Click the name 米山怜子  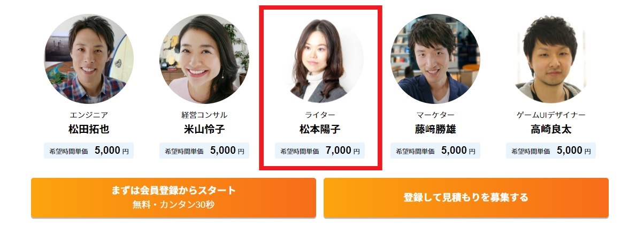tap(204, 130)
